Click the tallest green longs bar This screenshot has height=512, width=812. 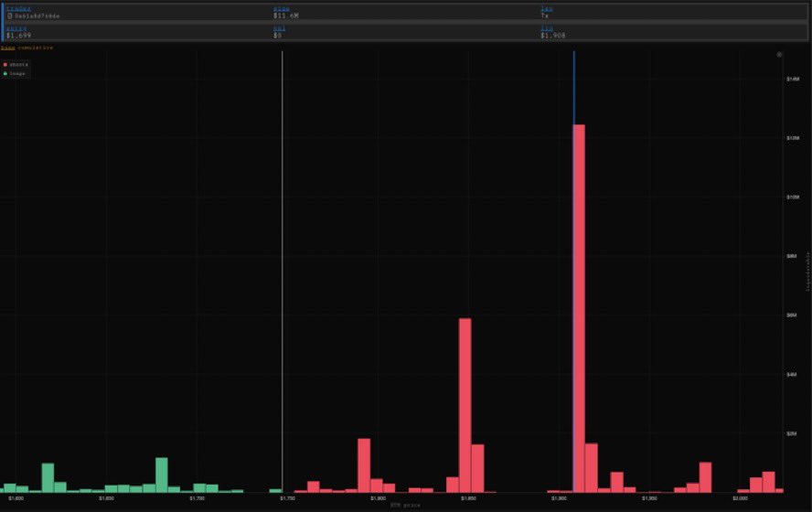click(x=162, y=475)
